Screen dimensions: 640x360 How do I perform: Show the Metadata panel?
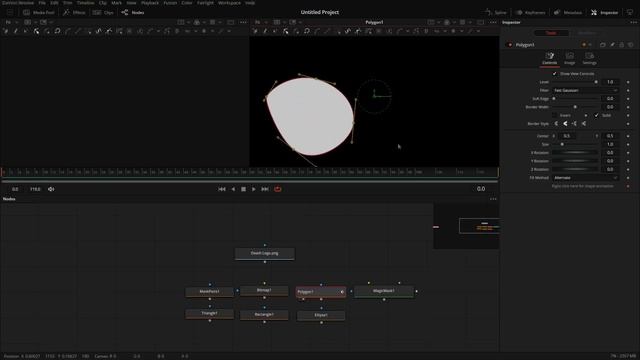tap(568, 13)
